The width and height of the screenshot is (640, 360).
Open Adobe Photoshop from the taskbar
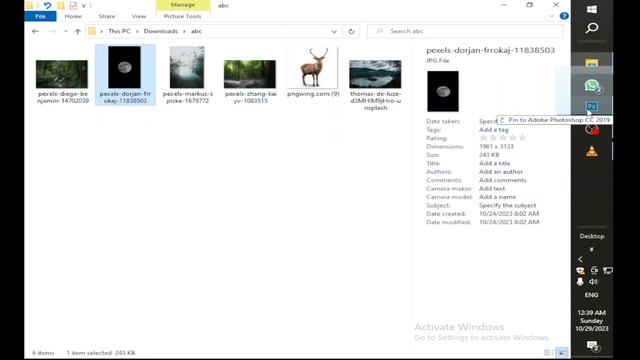coord(592,107)
